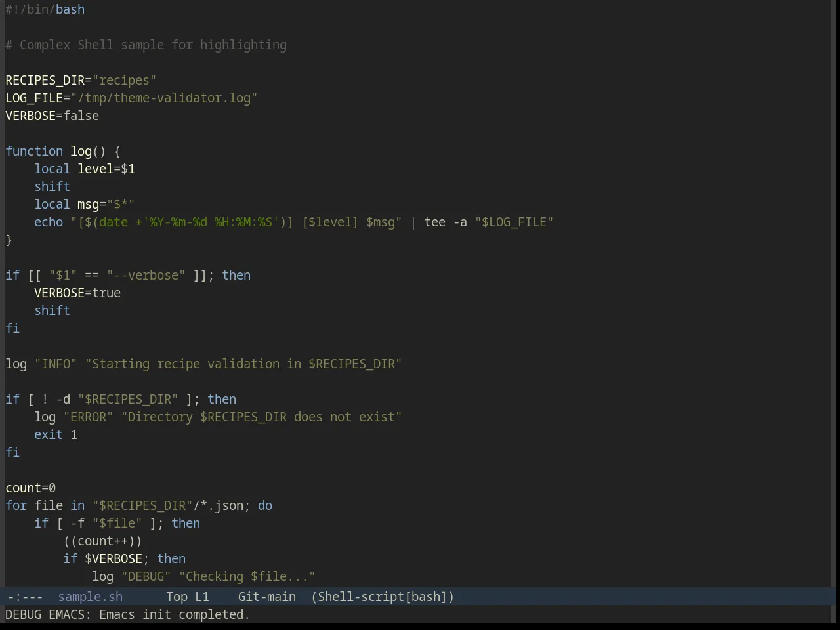
Task: Click the 'if $VERBOSE; then' line
Action: click(x=125, y=558)
